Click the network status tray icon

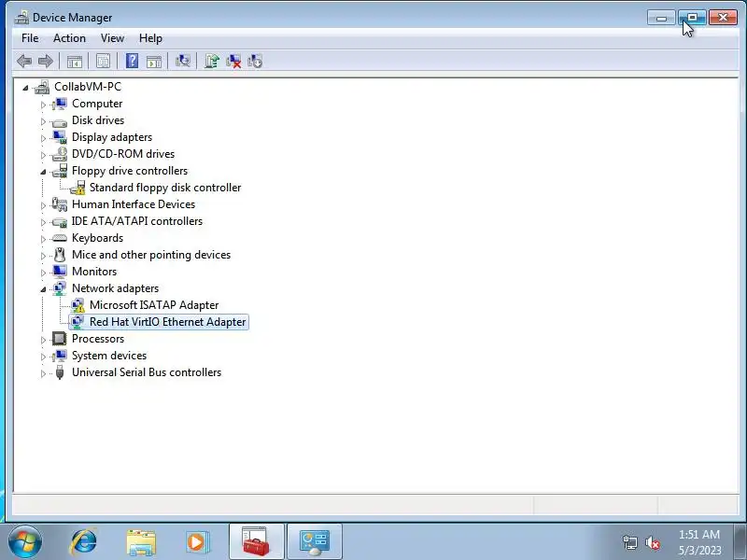630,542
